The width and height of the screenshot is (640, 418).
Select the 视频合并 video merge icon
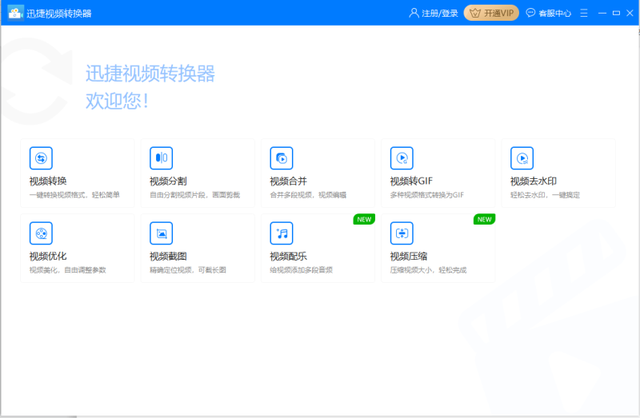point(281,158)
